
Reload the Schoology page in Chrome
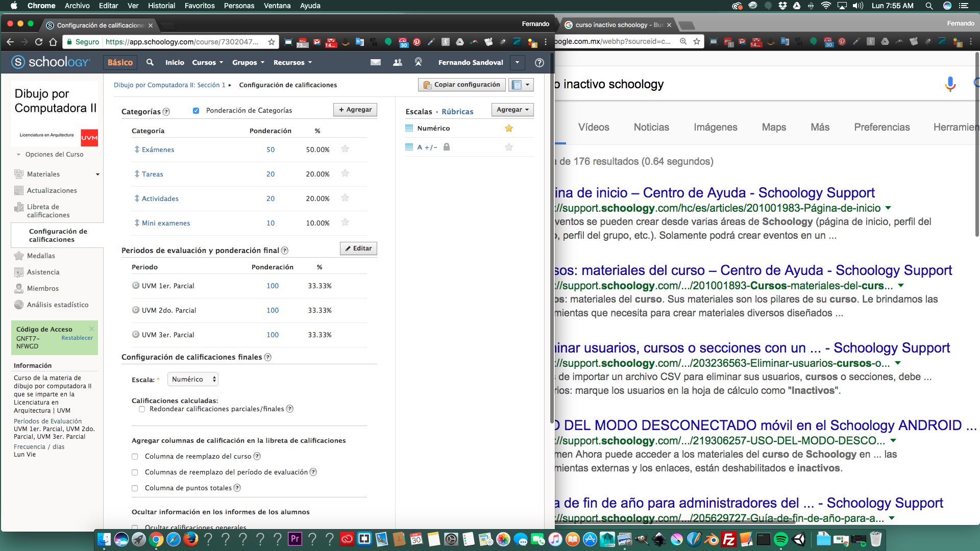[x=39, y=42]
